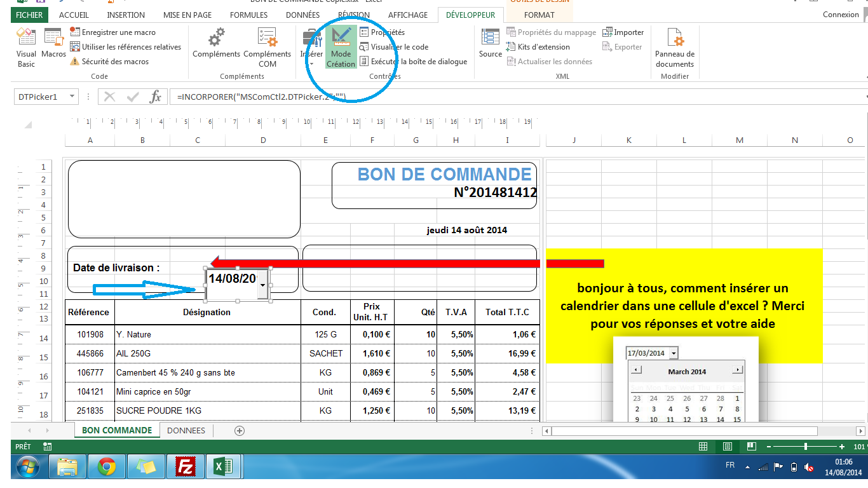Select the cell with Camenbert 45 % 240 g

coord(207,372)
